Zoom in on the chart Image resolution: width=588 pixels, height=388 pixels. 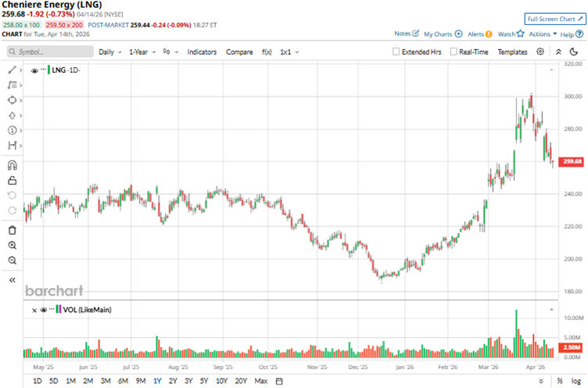pos(12,246)
